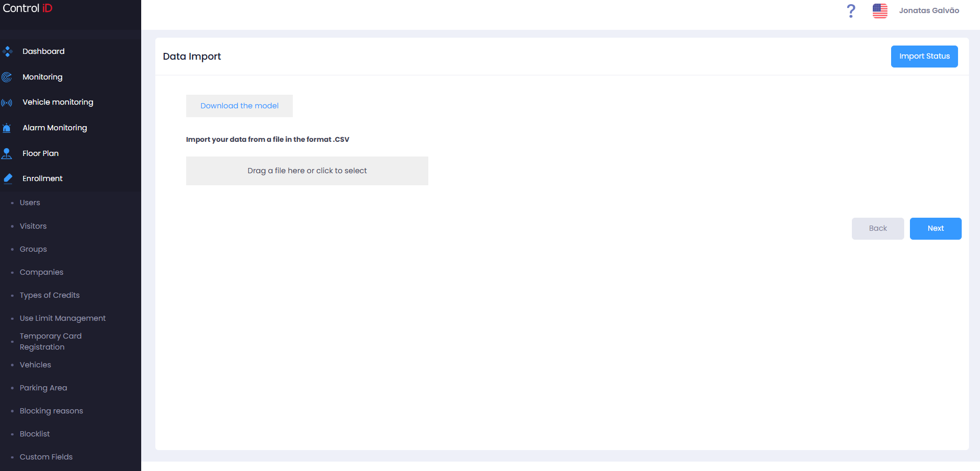
Task: Click the Next button
Action: coord(936,229)
